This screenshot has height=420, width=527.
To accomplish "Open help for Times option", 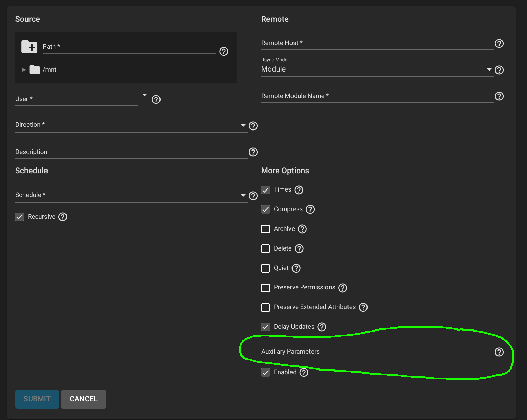I will coord(299,190).
